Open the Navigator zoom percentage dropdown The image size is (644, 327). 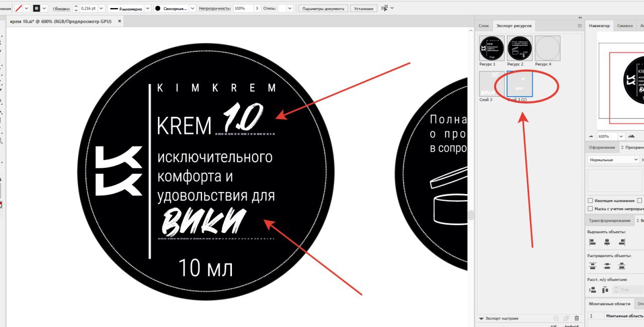tap(621, 137)
